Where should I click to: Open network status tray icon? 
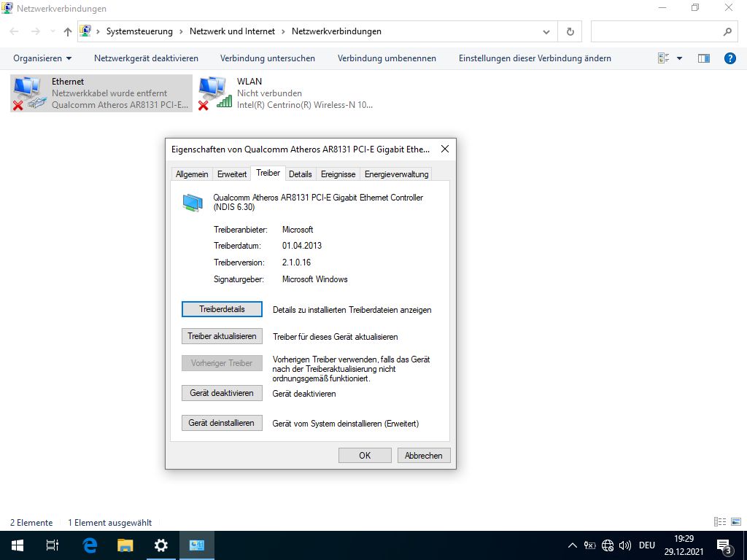[x=608, y=545]
